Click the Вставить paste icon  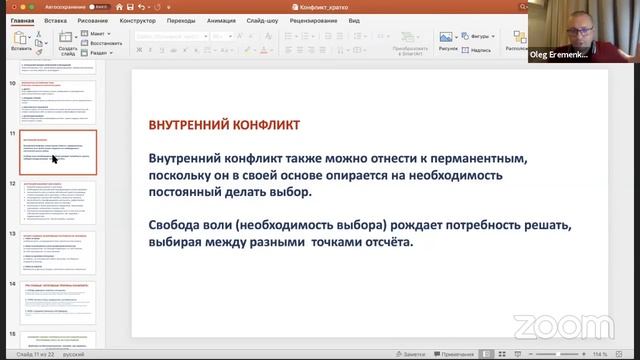(x=19, y=38)
